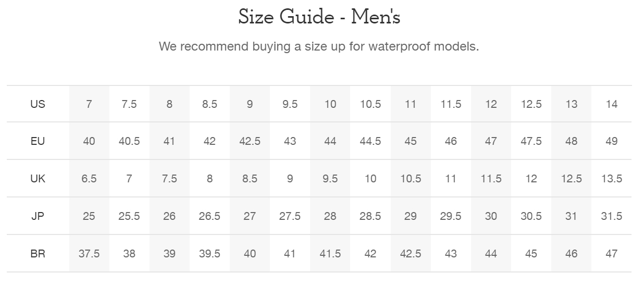Image resolution: width=644 pixels, height=285 pixels.
Task: Click the JP row header label
Action: [38, 216]
